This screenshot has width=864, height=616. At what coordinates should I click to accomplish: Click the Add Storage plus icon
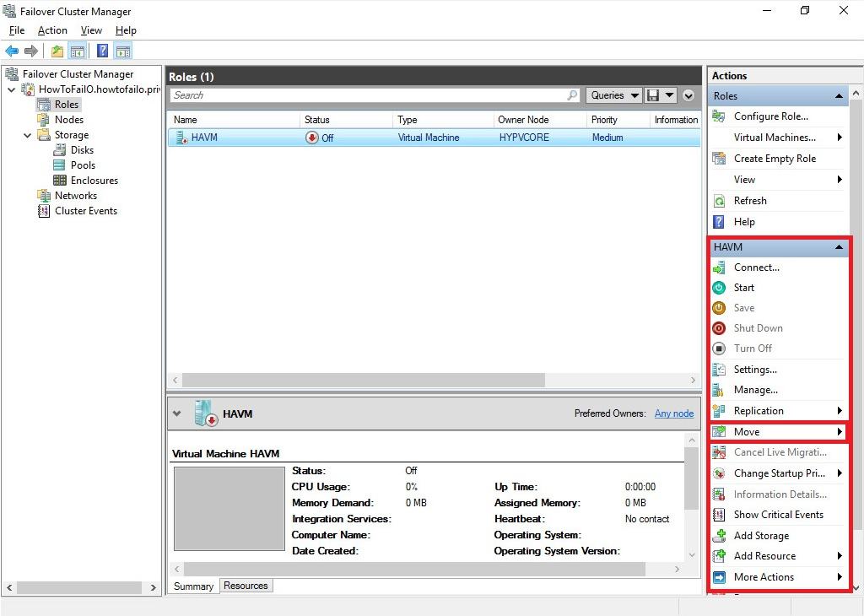click(719, 536)
